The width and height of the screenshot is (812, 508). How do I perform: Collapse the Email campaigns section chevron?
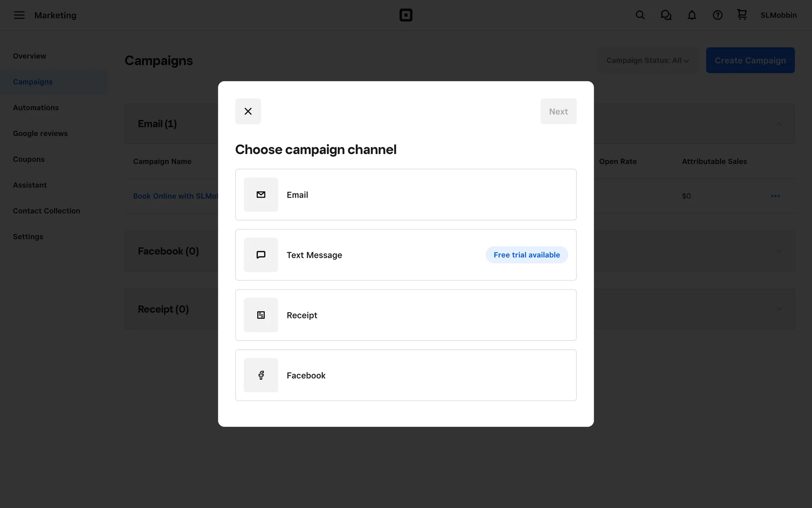click(x=779, y=124)
